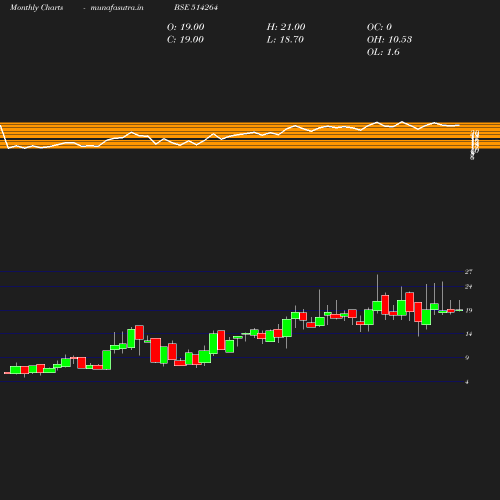The height and width of the screenshot is (500, 500).
Task: Click the 4 price axis label
Action: pos(467,382)
